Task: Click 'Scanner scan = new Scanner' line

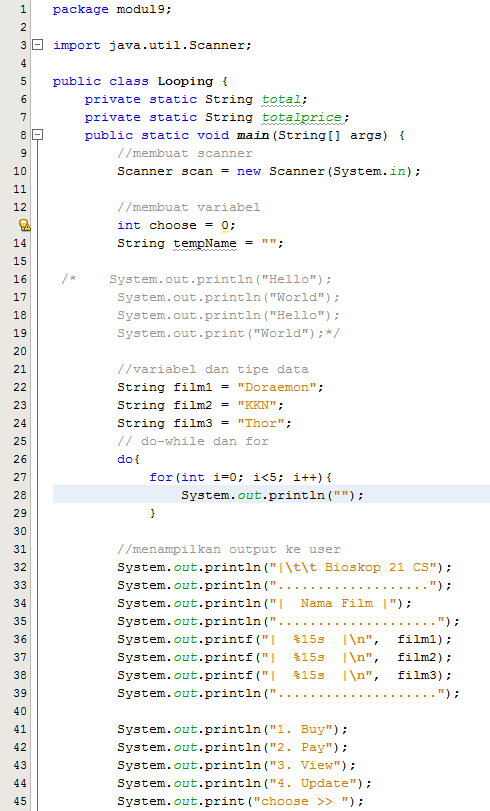Action: pos(269,171)
